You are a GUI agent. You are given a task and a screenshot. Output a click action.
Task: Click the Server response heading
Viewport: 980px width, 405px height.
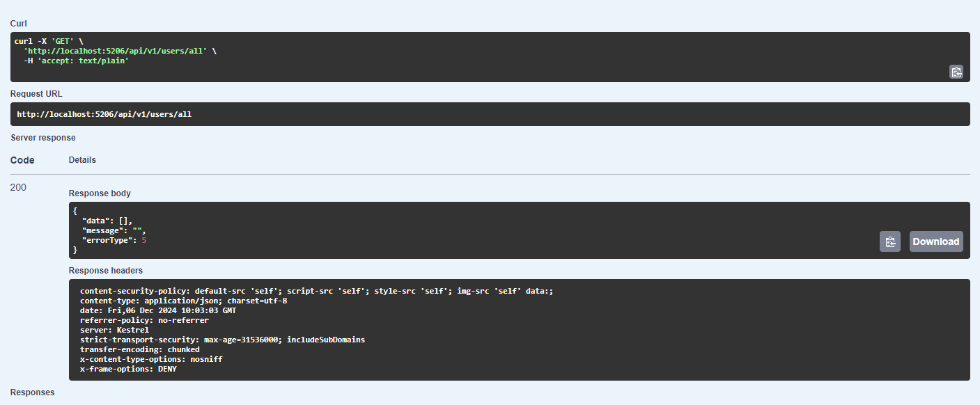click(42, 137)
